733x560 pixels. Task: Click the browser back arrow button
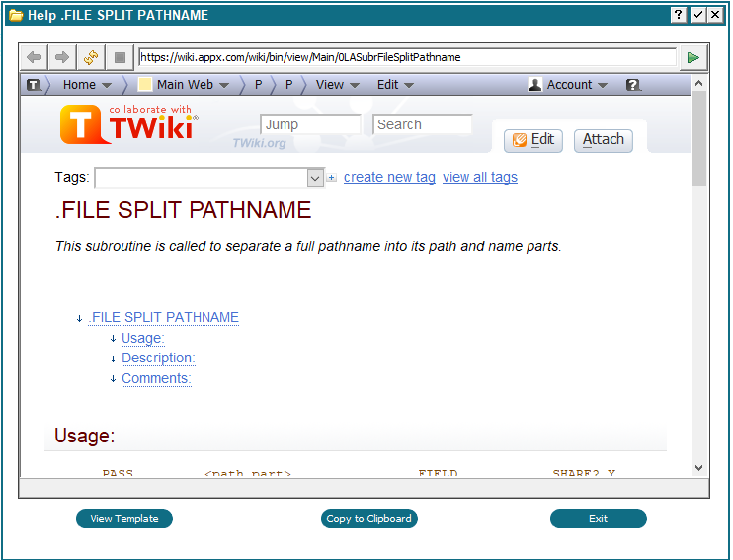point(34,57)
